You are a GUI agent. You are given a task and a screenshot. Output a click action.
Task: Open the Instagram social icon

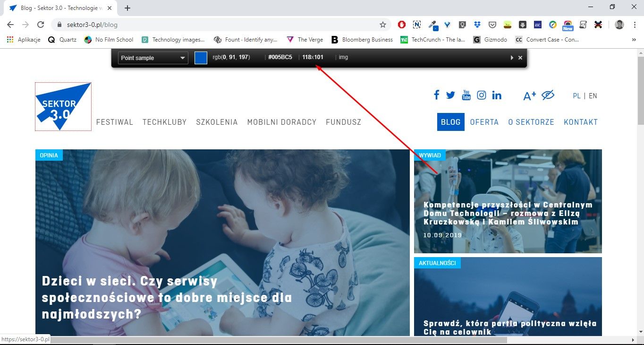pyautogui.click(x=481, y=95)
